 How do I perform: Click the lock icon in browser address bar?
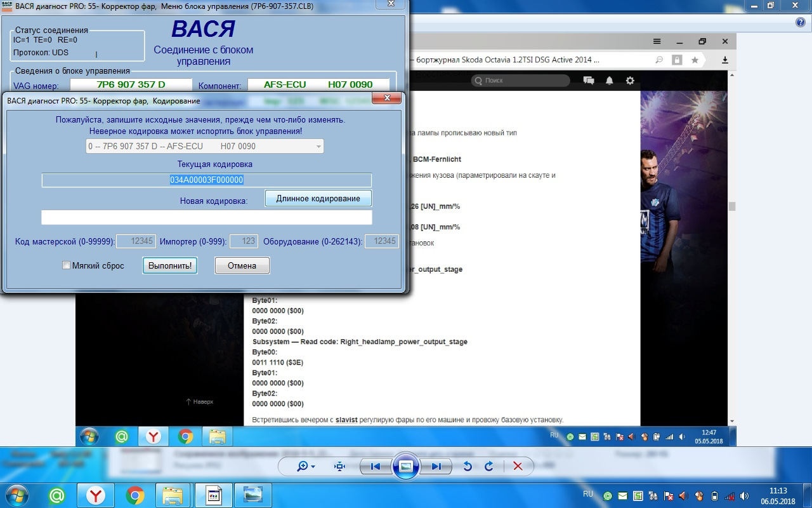[677, 60]
